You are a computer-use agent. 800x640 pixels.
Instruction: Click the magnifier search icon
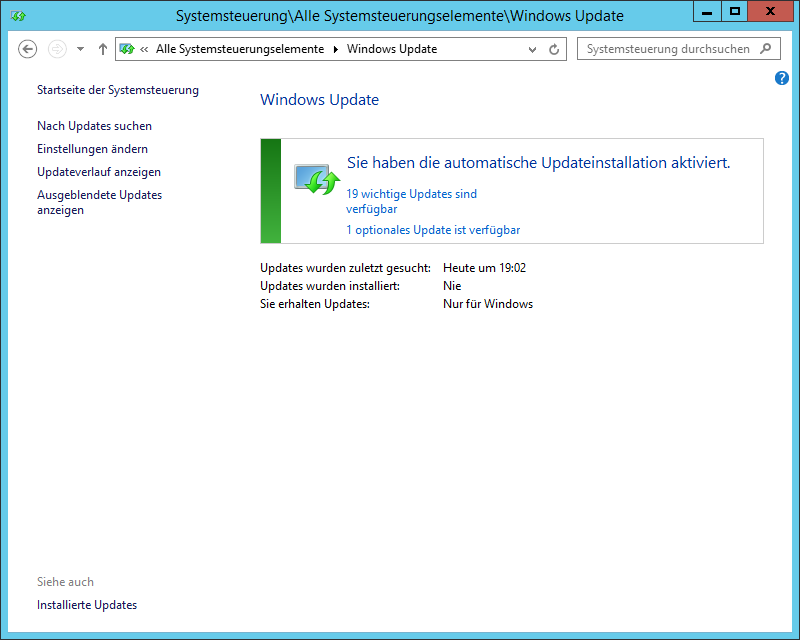pos(765,49)
